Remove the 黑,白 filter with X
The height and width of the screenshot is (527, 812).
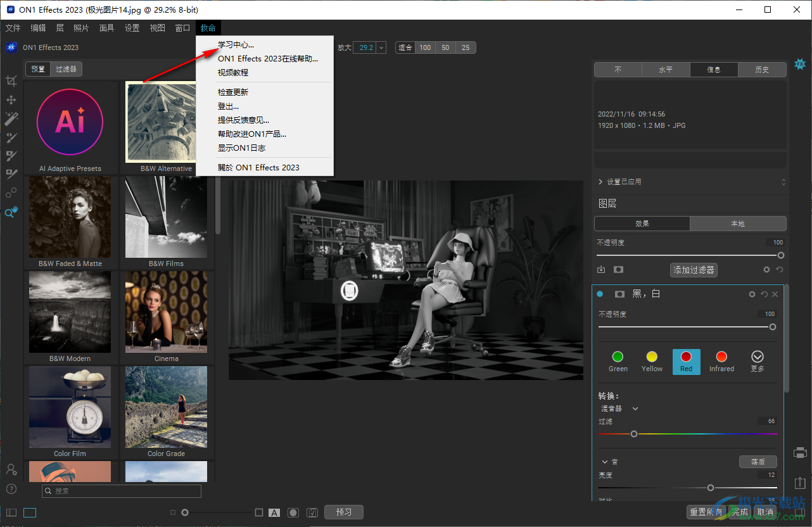pyautogui.click(x=775, y=294)
